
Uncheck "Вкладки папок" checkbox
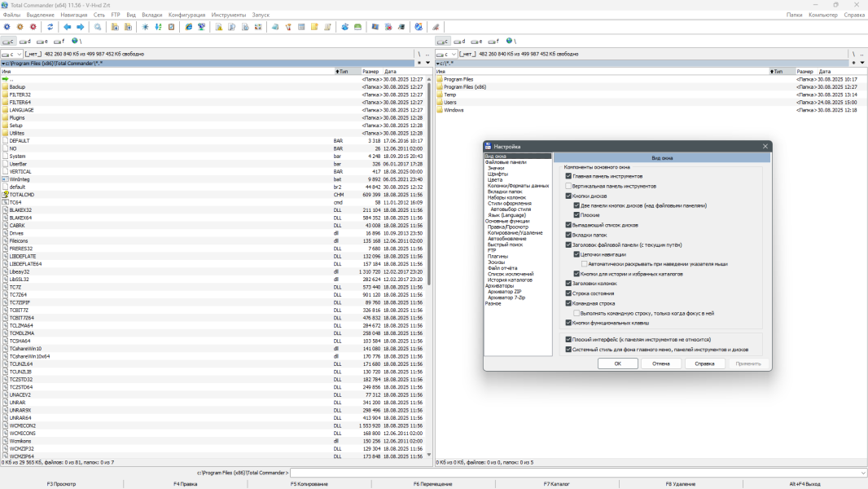(x=569, y=235)
